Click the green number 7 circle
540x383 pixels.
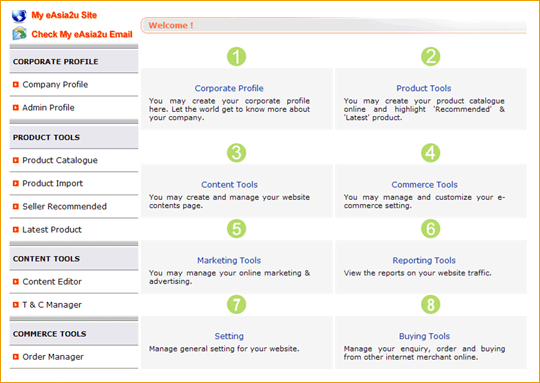point(236,304)
